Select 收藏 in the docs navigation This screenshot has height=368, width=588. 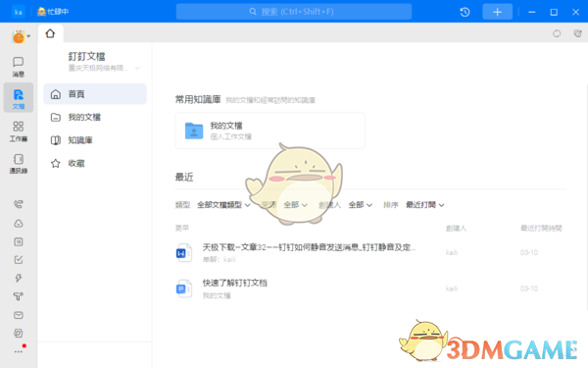tap(95, 163)
